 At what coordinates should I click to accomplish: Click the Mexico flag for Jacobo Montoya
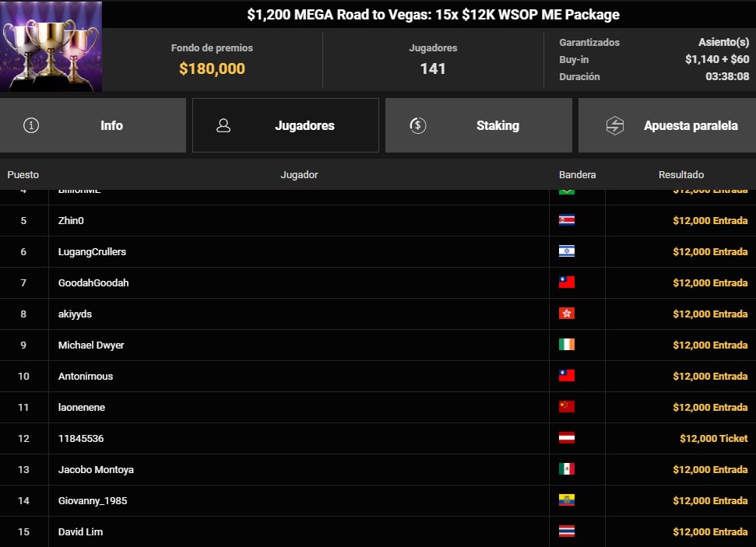567,469
